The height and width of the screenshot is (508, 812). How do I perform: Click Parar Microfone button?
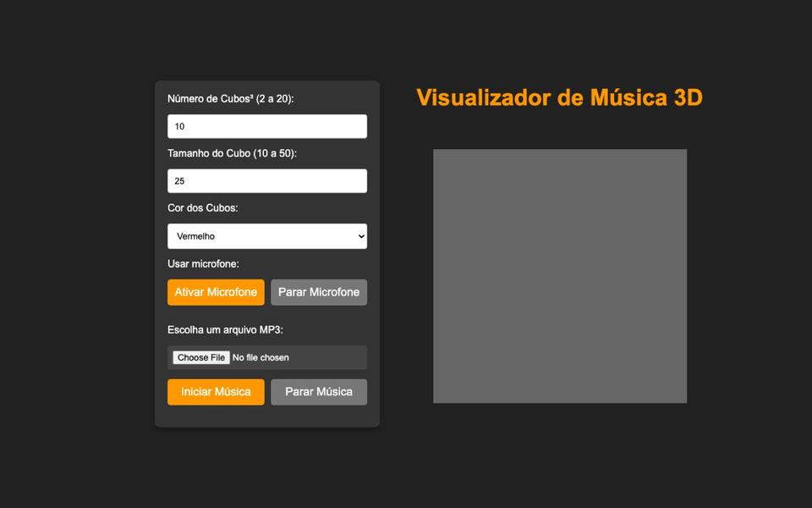coord(319,292)
